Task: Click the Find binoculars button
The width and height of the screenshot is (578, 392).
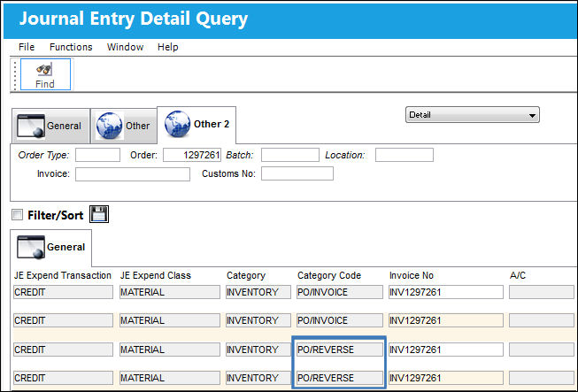Action: 45,74
